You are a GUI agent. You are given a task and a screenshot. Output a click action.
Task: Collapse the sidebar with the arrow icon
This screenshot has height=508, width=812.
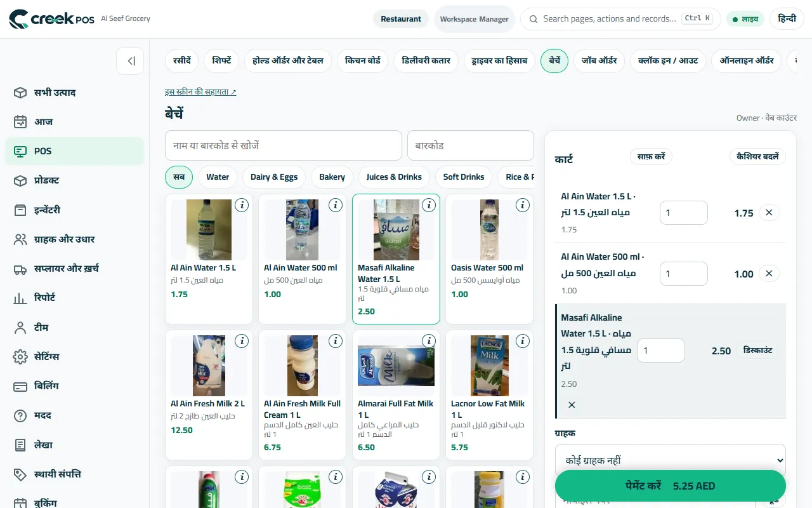(131, 61)
